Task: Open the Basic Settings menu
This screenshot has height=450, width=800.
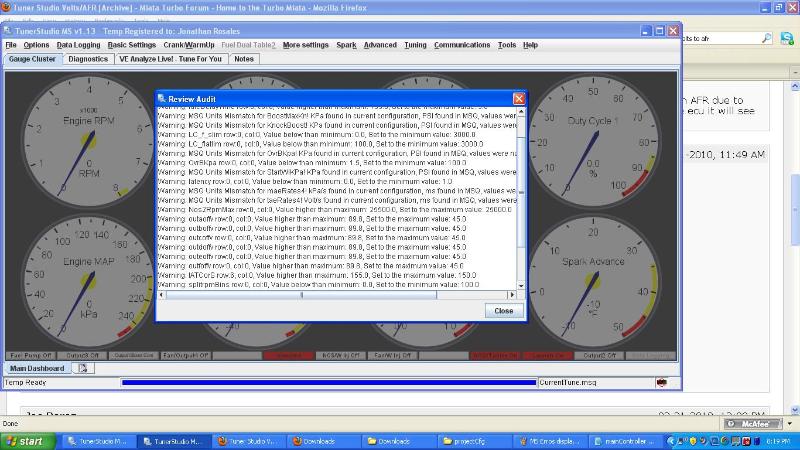Action: click(x=132, y=45)
